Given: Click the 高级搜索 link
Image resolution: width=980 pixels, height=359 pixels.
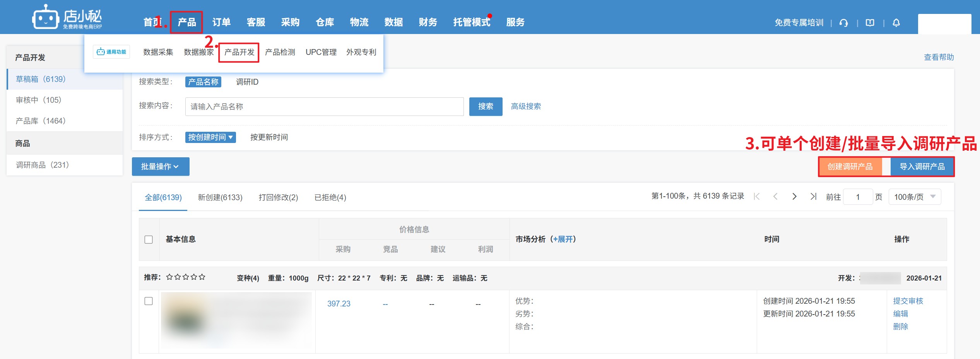Looking at the screenshot, I should pyautogui.click(x=526, y=106).
